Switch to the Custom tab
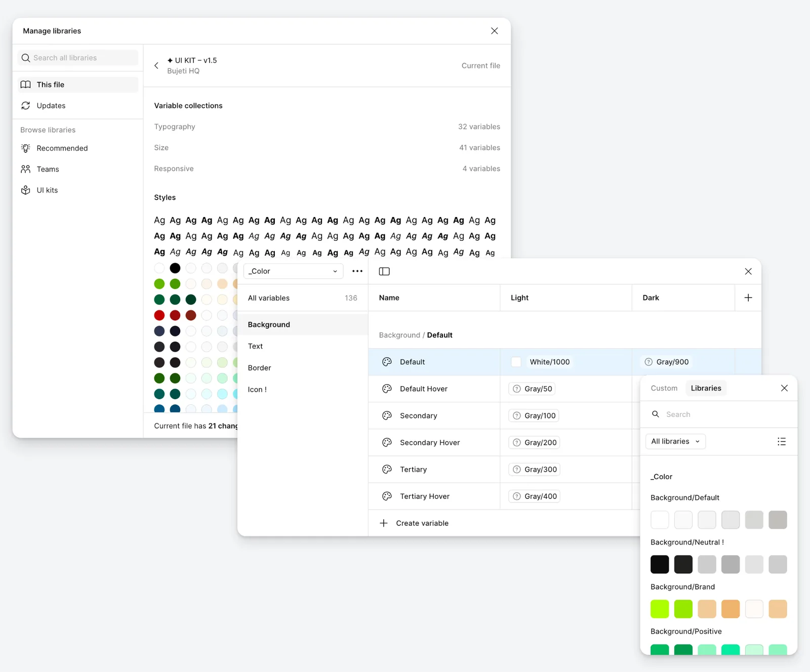 (x=664, y=388)
